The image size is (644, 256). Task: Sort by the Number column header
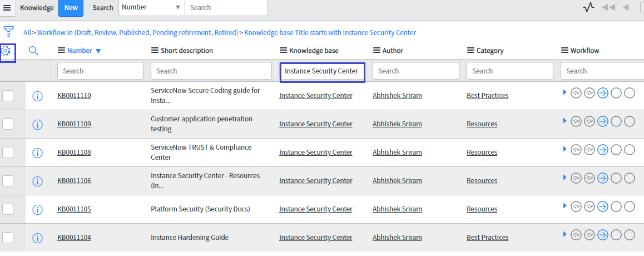(80, 51)
